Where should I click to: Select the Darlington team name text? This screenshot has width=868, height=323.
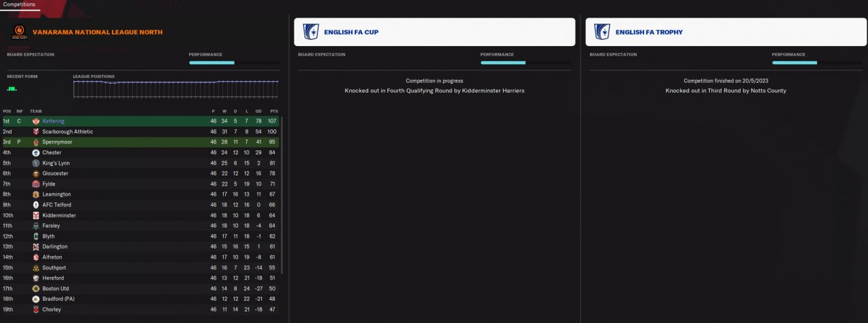(x=55, y=246)
